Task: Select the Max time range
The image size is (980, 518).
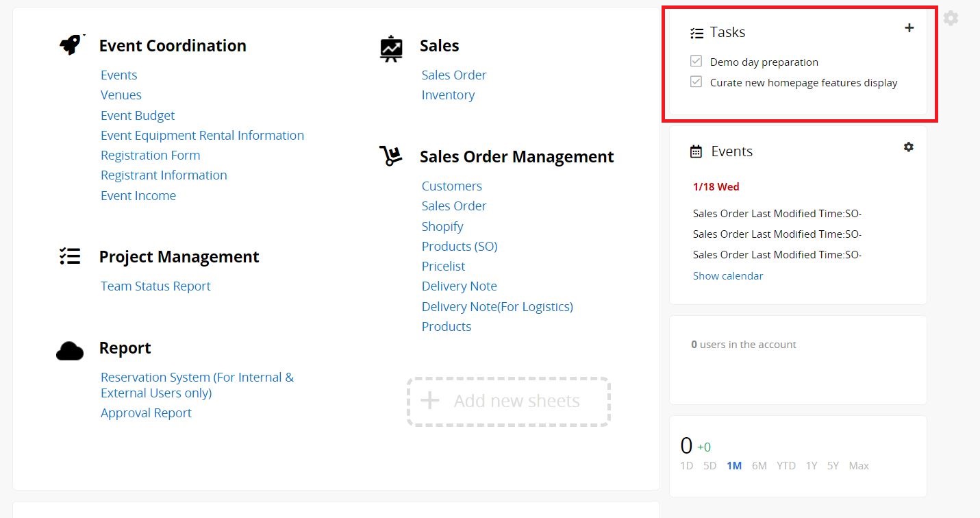Action: click(x=859, y=466)
